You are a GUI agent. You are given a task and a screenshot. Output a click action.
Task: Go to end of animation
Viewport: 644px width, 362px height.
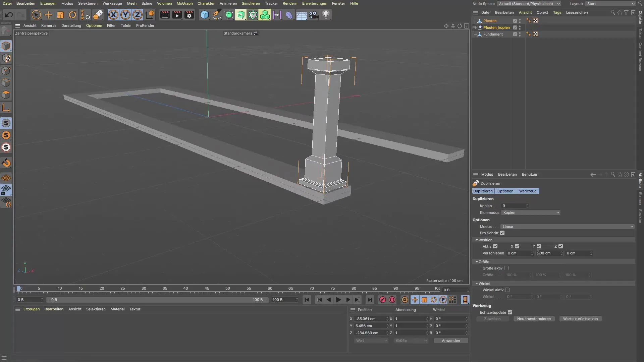click(369, 300)
